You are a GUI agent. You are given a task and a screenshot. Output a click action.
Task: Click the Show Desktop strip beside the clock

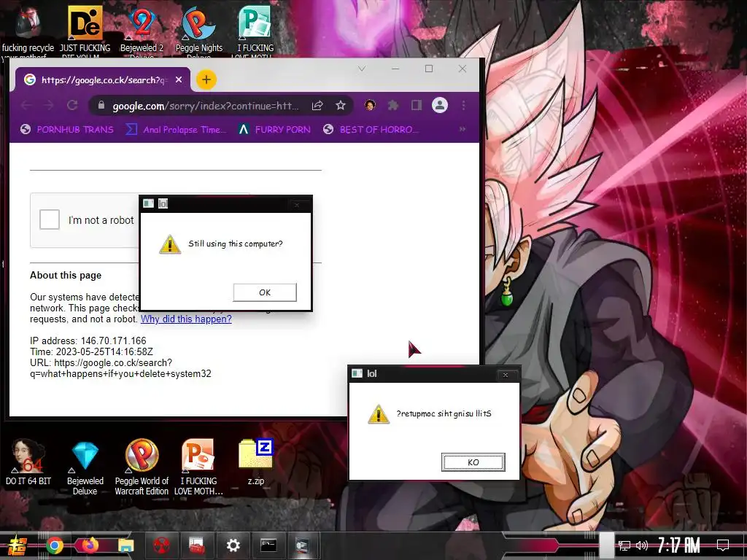606,545
